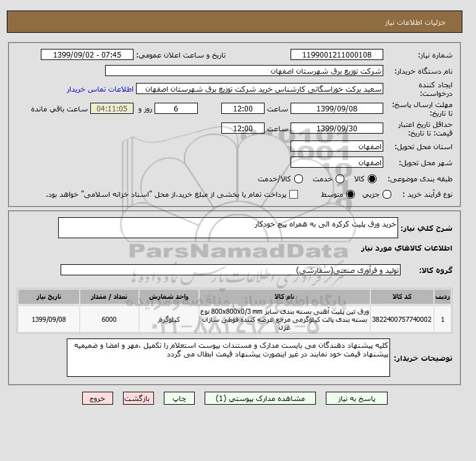Screen dimensions: 476x461
Task: Click the remaining days field showing 6
Action: pos(176,108)
